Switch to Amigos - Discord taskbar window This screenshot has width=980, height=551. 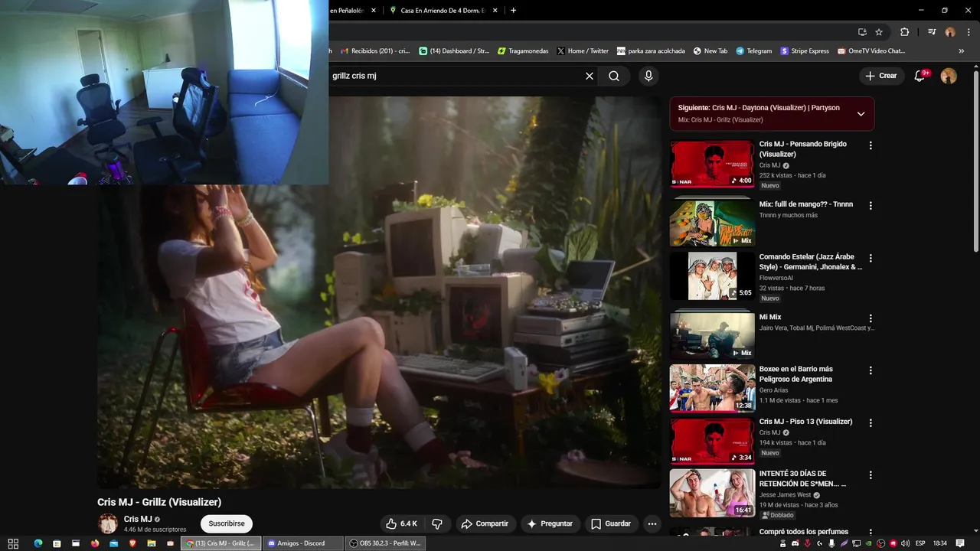coord(302,543)
